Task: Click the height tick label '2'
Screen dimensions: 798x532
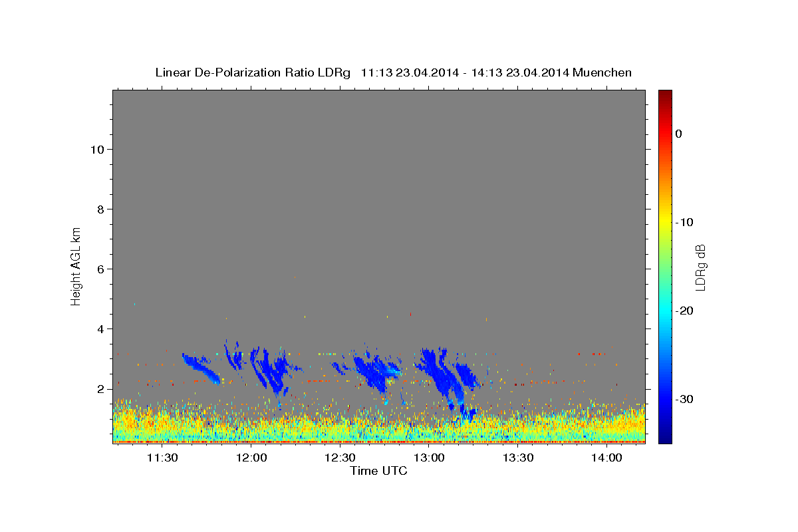Action: [100, 388]
